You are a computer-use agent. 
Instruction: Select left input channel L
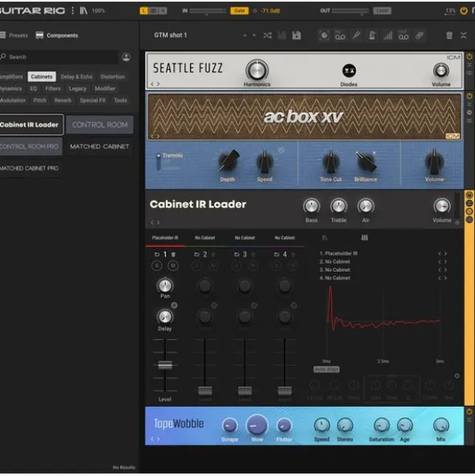click(x=144, y=11)
